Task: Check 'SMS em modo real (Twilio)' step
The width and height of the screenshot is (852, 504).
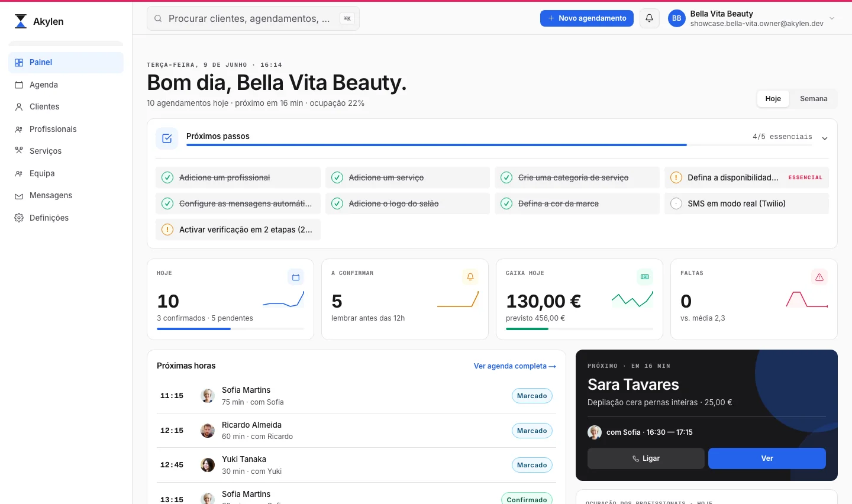Action: (676, 203)
